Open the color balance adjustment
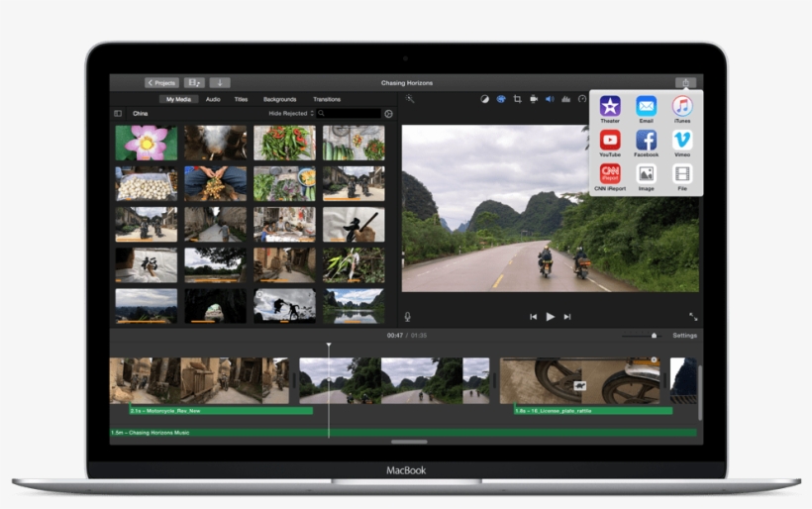The height and width of the screenshot is (509, 812). 484,99
